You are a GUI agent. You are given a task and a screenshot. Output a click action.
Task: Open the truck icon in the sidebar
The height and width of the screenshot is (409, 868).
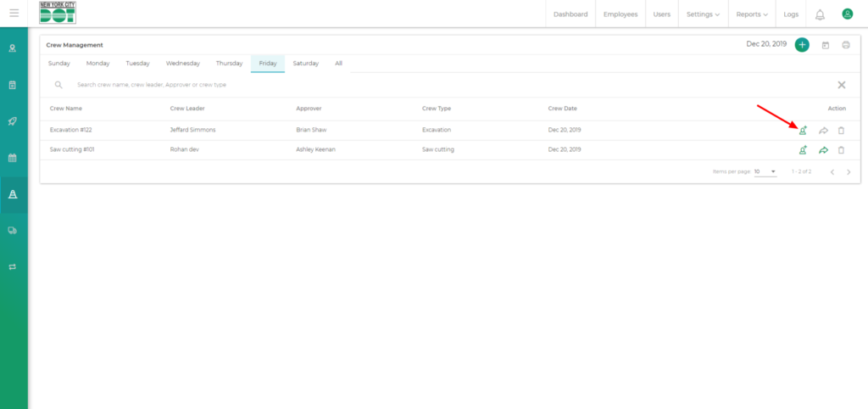point(13,230)
